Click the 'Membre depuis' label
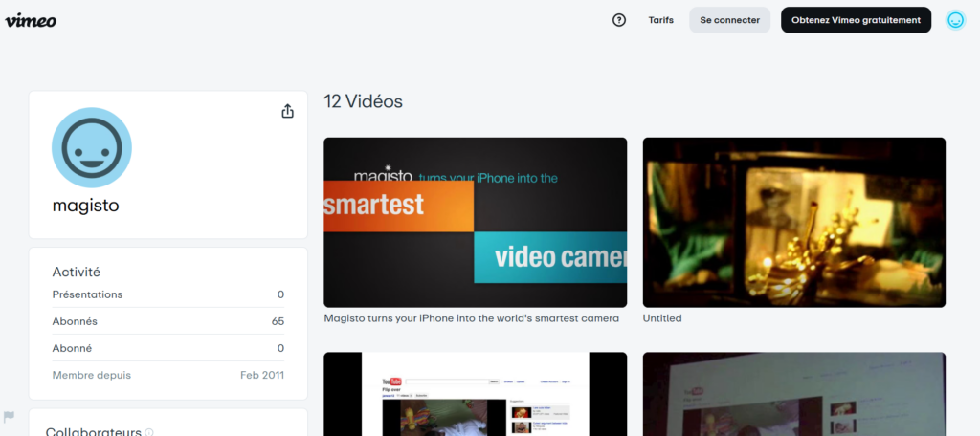The width and height of the screenshot is (980, 436). 92,375
